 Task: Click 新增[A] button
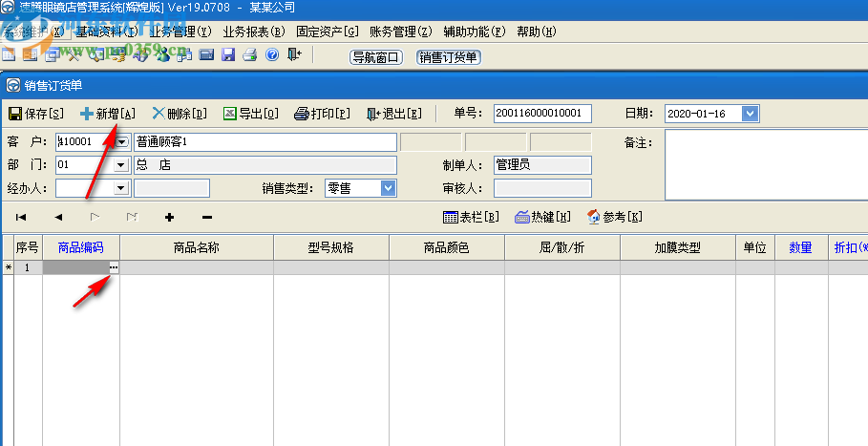pyautogui.click(x=107, y=114)
